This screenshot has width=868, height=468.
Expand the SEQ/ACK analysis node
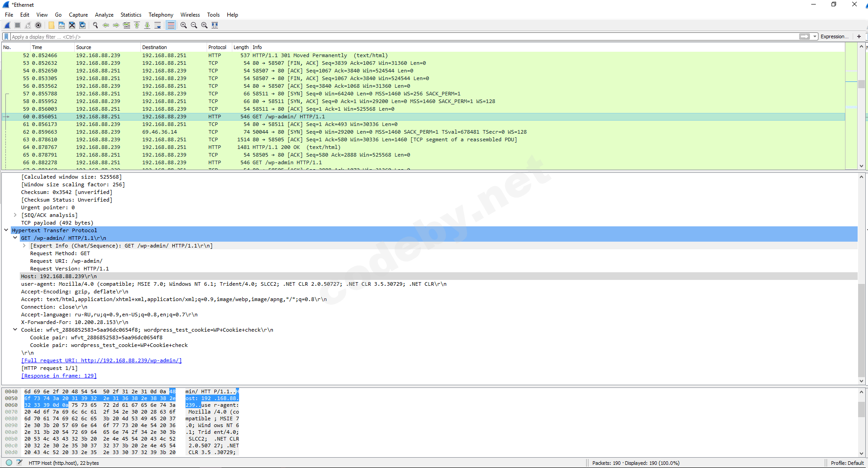15,215
